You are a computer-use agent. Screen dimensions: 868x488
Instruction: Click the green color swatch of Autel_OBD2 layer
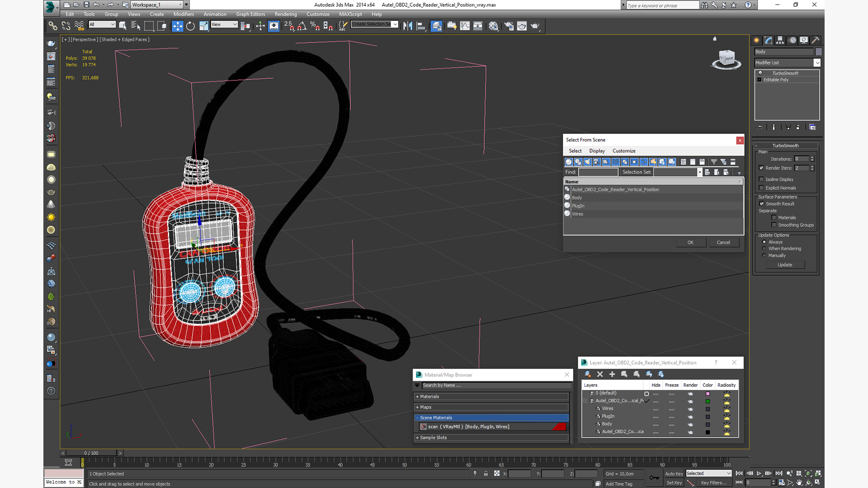click(x=708, y=401)
